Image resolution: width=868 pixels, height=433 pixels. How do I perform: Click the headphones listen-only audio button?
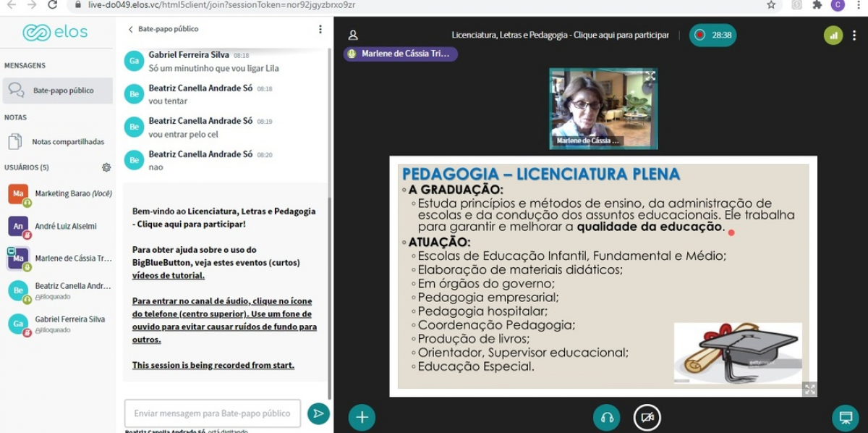[606, 417]
